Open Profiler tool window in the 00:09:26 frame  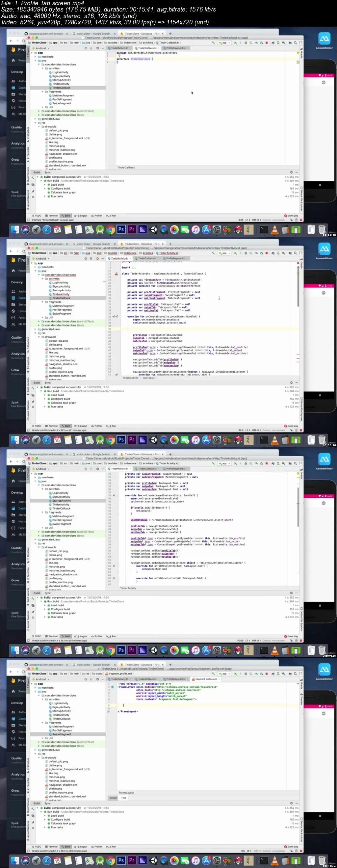pos(96,636)
